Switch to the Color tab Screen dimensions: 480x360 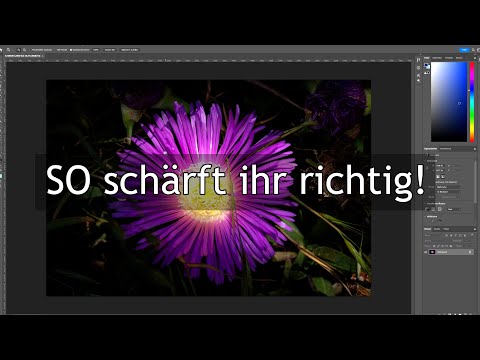(x=427, y=58)
